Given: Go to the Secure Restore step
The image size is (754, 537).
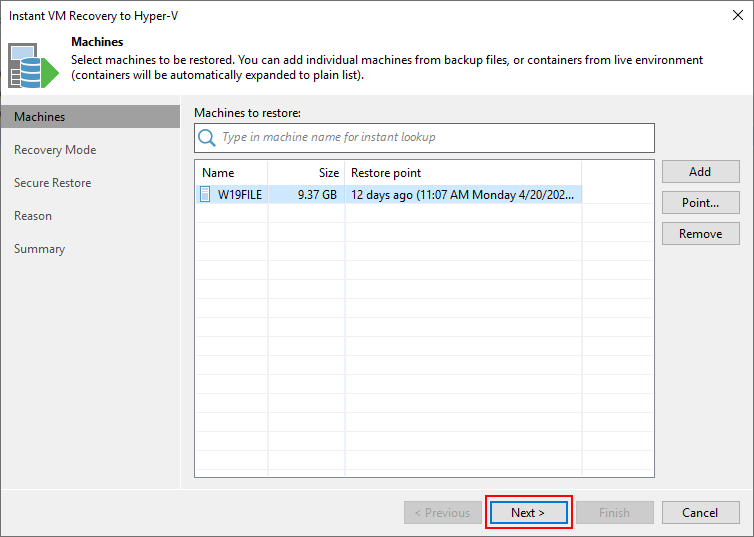Looking at the screenshot, I should tap(52, 183).
